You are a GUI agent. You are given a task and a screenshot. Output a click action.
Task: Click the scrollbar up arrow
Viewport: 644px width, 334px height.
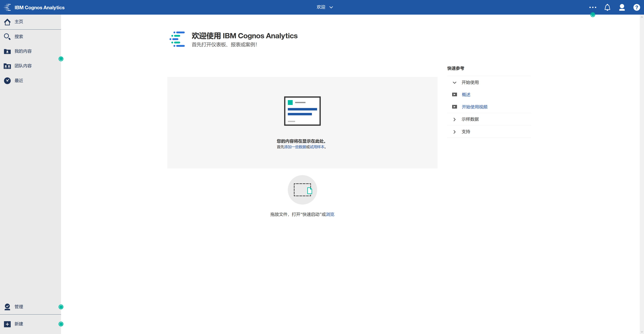[642, 17]
